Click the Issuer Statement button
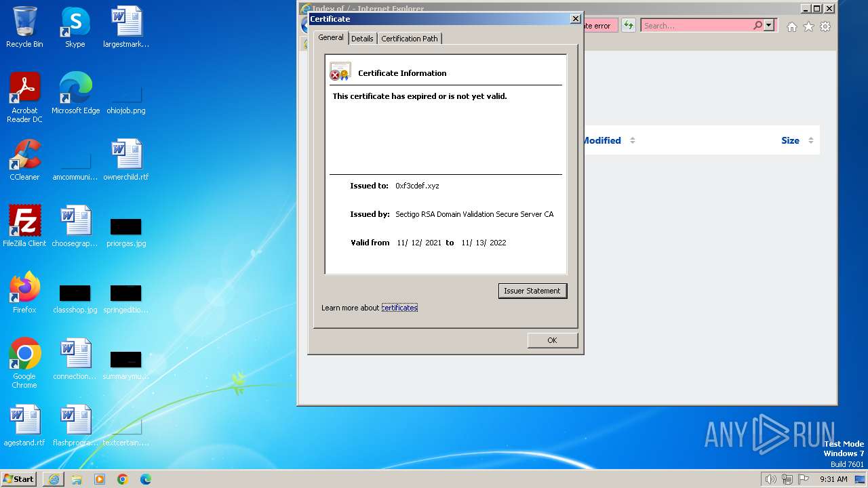Image resolution: width=868 pixels, height=488 pixels. coord(532,291)
